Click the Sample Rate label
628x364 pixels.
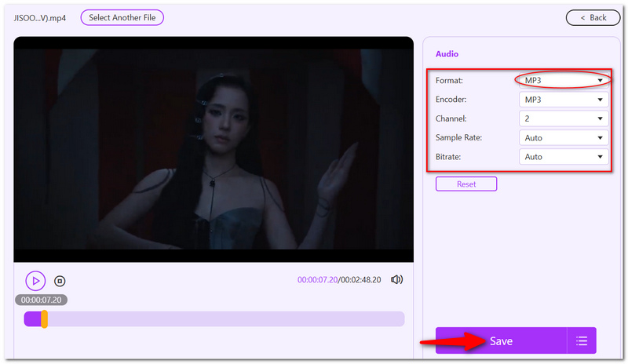[x=458, y=138]
